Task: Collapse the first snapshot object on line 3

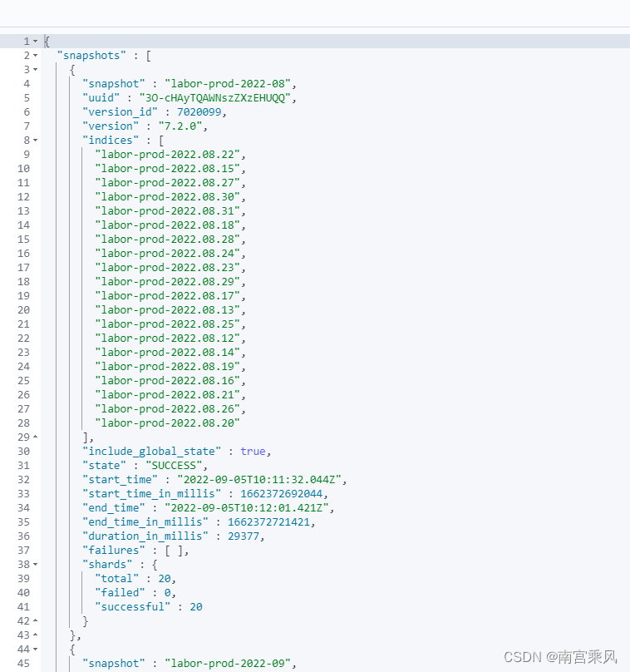Action: click(35, 70)
